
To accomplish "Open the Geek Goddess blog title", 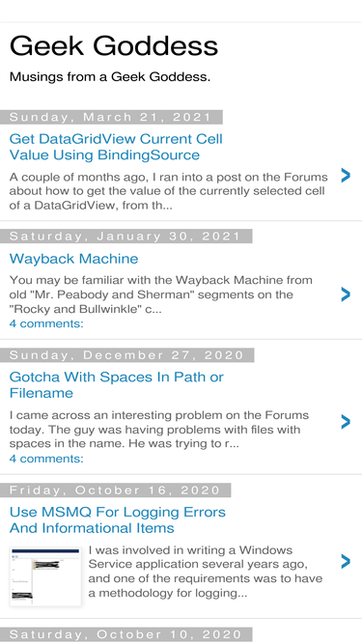I will click(114, 45).
